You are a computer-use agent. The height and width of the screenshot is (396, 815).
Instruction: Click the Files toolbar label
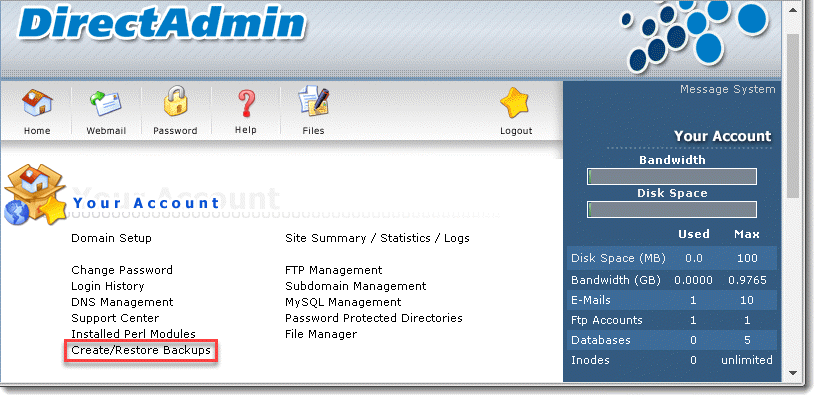click(x=313, y=131)
